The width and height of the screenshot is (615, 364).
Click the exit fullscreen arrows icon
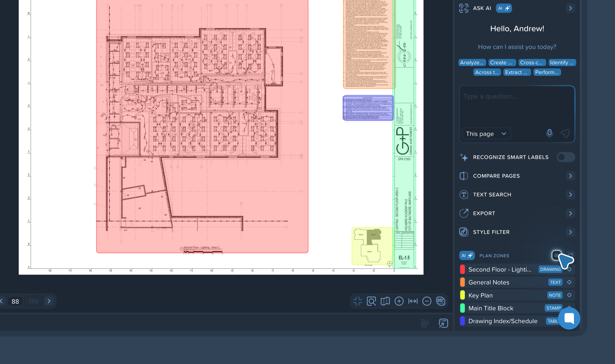point(357,301)
